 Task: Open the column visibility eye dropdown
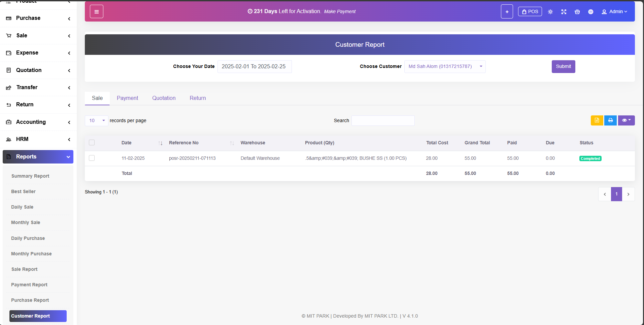point(626,120)
